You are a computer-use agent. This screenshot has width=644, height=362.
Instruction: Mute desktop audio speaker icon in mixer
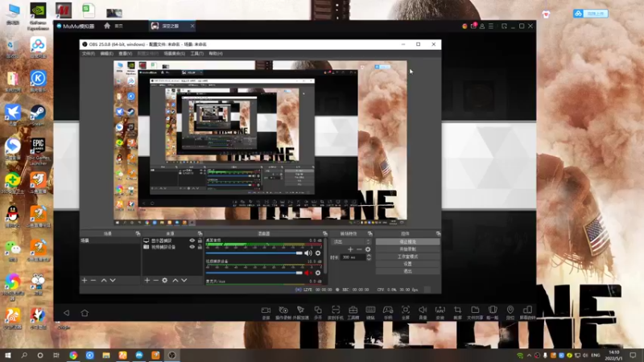click(308, 253)
